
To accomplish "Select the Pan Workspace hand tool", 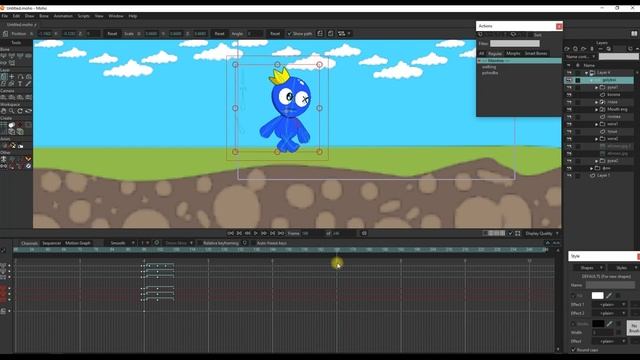I will (x=4, y=111).
